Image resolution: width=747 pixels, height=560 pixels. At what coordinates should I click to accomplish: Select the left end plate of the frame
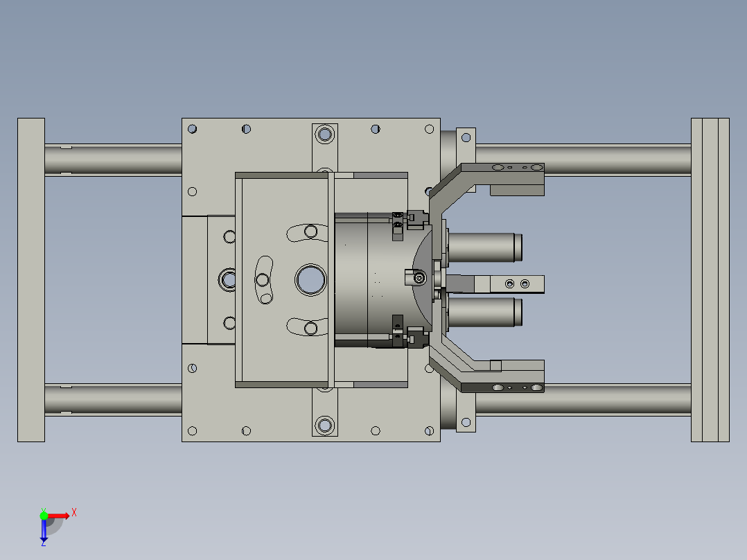[x=31, y=280]
